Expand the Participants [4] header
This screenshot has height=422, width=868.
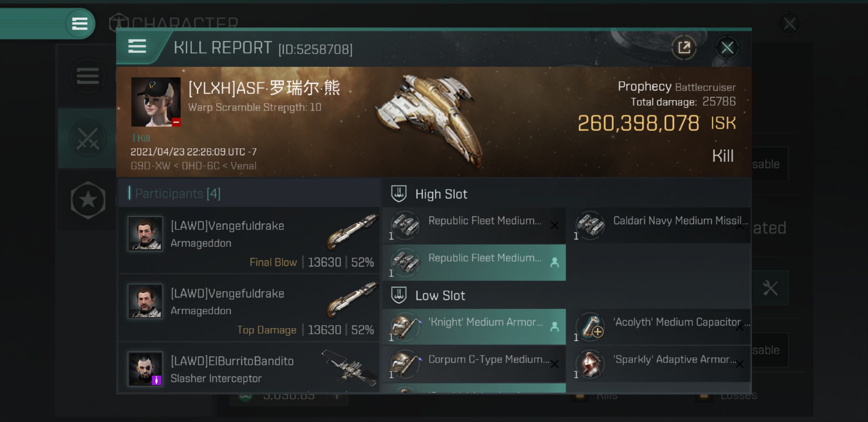coord(178,194)
